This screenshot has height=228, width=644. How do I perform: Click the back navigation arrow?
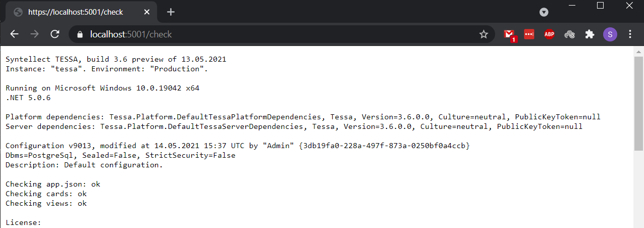click(x=14, y=34)
